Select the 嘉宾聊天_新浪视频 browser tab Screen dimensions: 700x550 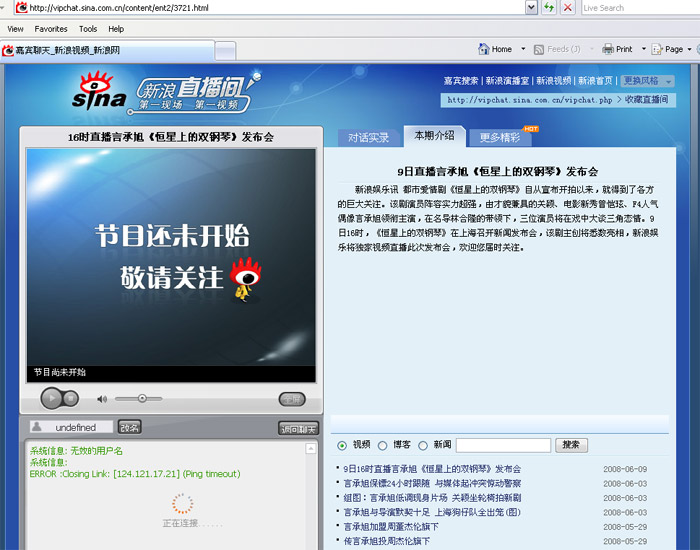click(x=107, y=50)
